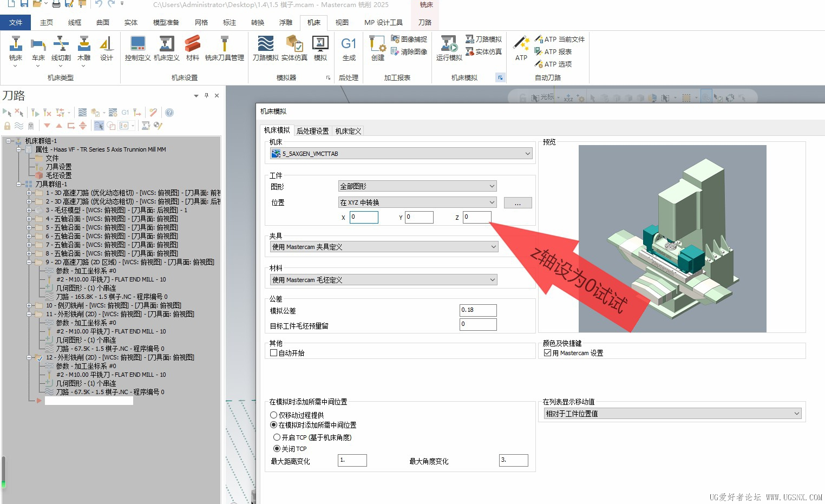This screenshot has width=825, height=504.
Task: Select 开启 TCP (基于机床角度)
Action: pos(277,437)
